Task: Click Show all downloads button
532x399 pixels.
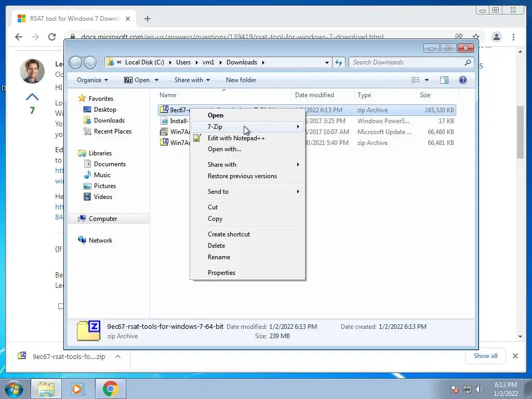Action: click(486, 356)
